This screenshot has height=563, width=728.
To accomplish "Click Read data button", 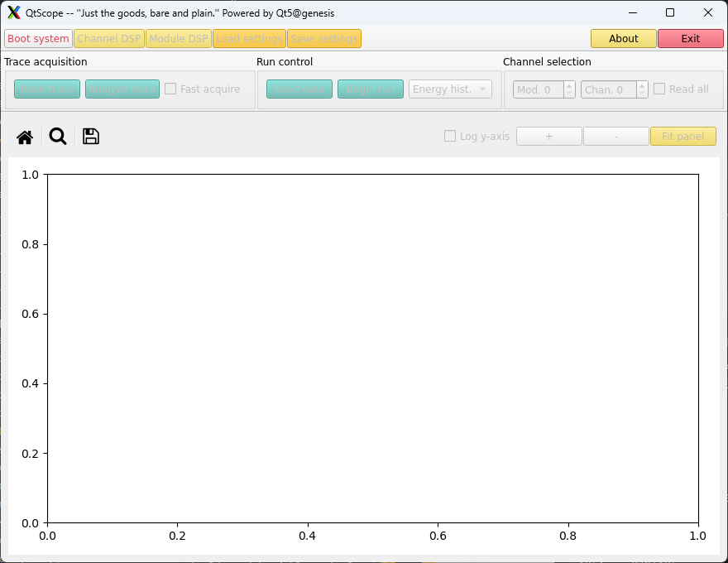I will (x=299, y=89).
